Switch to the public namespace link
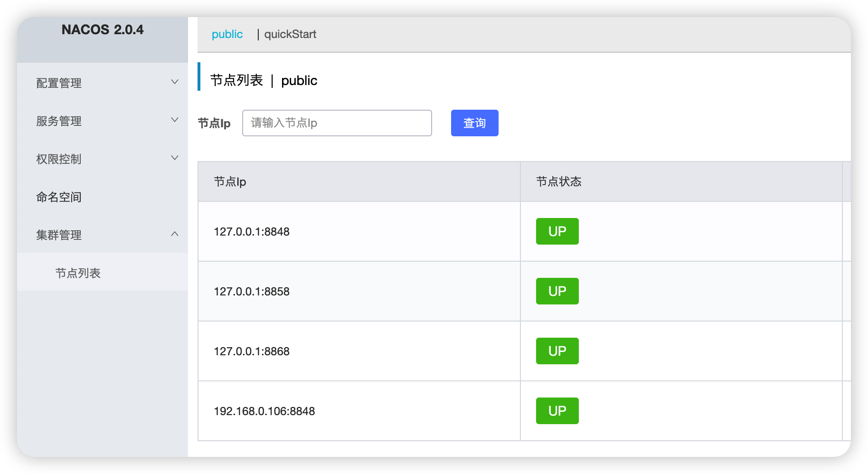Image resolution: width=868 pixels, height=474 pixels. point(227,34)
